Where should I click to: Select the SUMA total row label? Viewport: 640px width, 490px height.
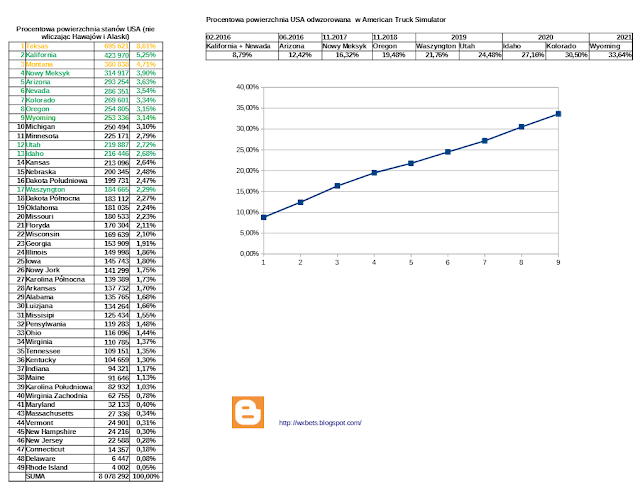point(60,477)
